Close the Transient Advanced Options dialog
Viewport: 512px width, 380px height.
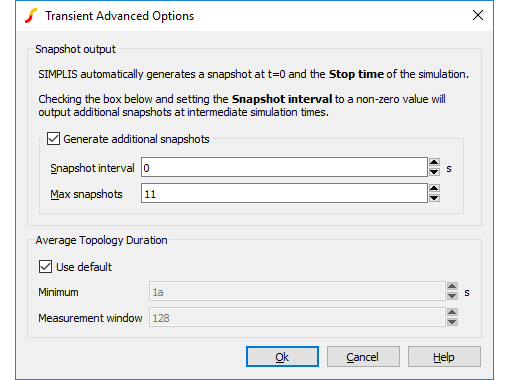coord(478,15)
